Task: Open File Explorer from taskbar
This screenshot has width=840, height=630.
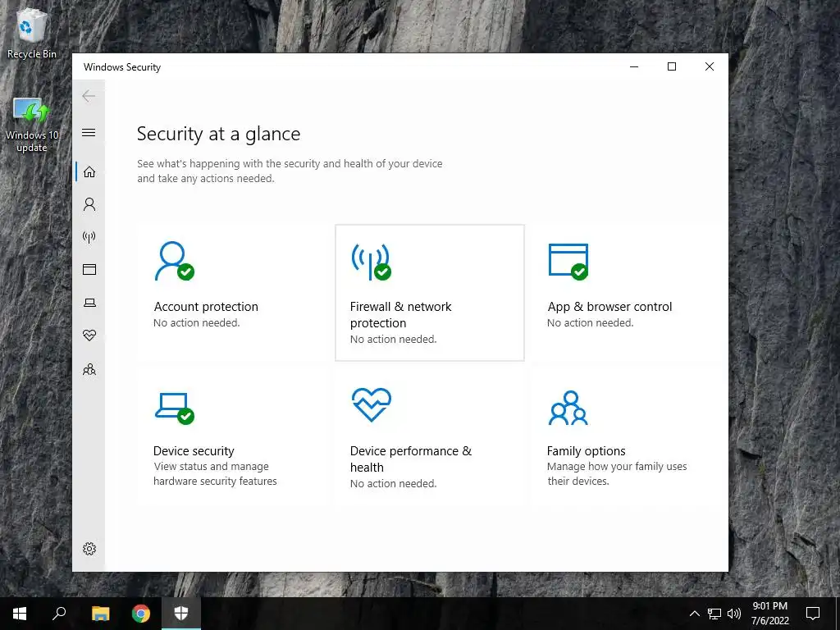Action: 100,614
